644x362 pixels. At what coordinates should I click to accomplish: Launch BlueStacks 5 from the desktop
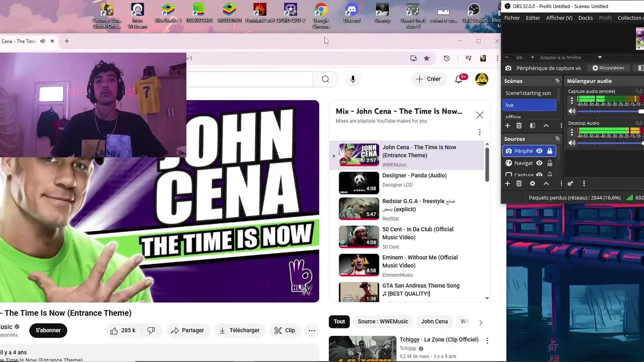168,14
